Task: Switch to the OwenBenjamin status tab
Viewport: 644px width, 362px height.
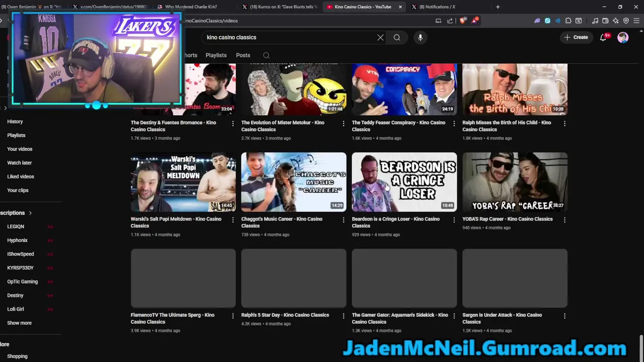Action: click(x=110, y=7)
